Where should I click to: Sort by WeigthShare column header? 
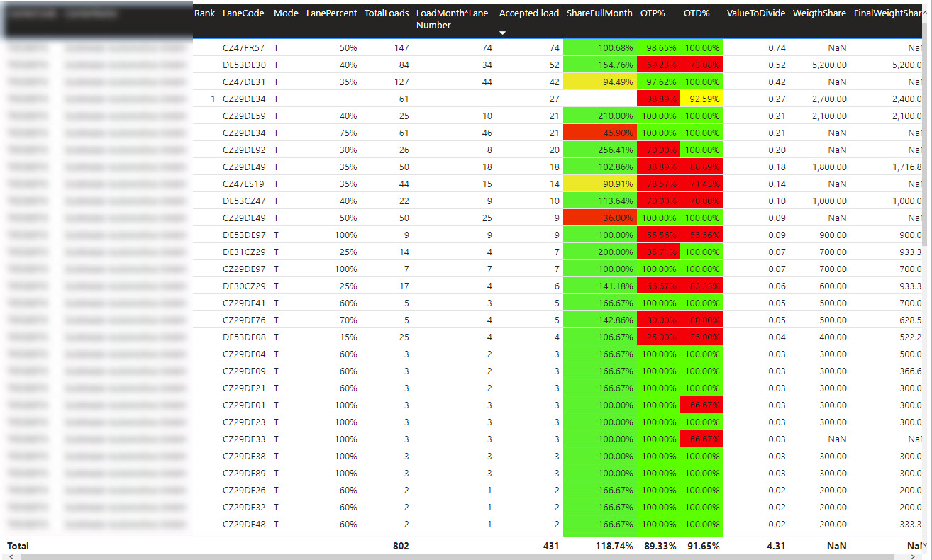(x=819, y=13)
